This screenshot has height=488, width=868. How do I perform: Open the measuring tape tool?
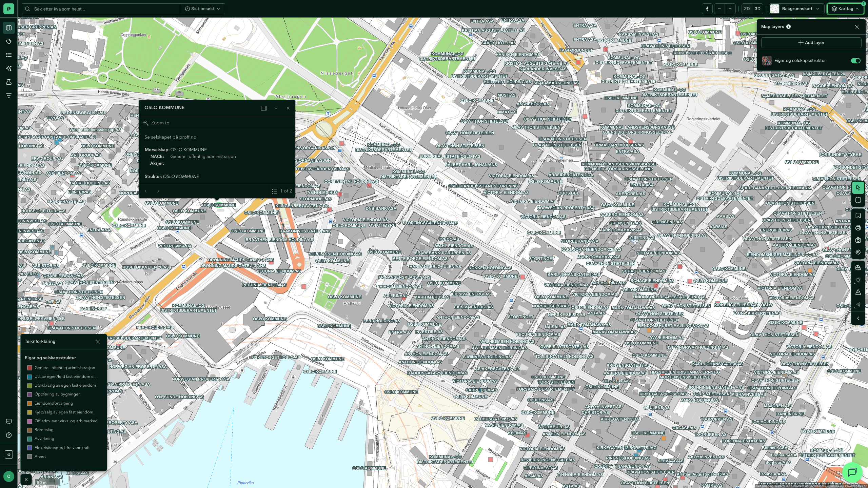pos(858,268)
